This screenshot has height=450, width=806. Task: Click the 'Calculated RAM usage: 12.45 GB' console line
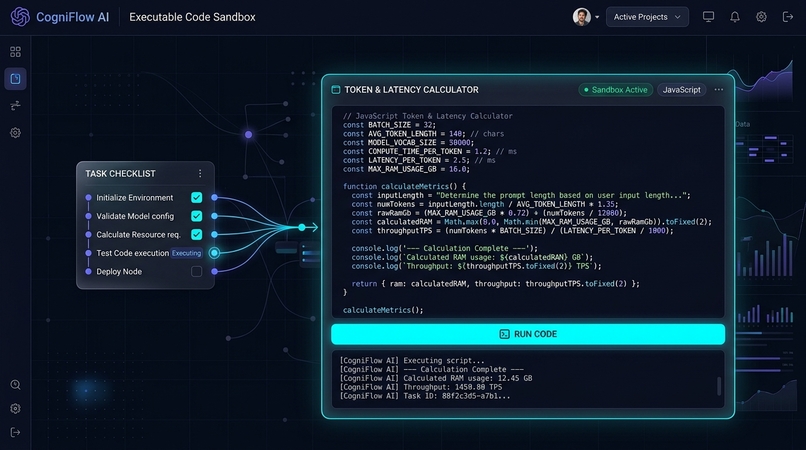pyautogui.click(x=436, y=378)
